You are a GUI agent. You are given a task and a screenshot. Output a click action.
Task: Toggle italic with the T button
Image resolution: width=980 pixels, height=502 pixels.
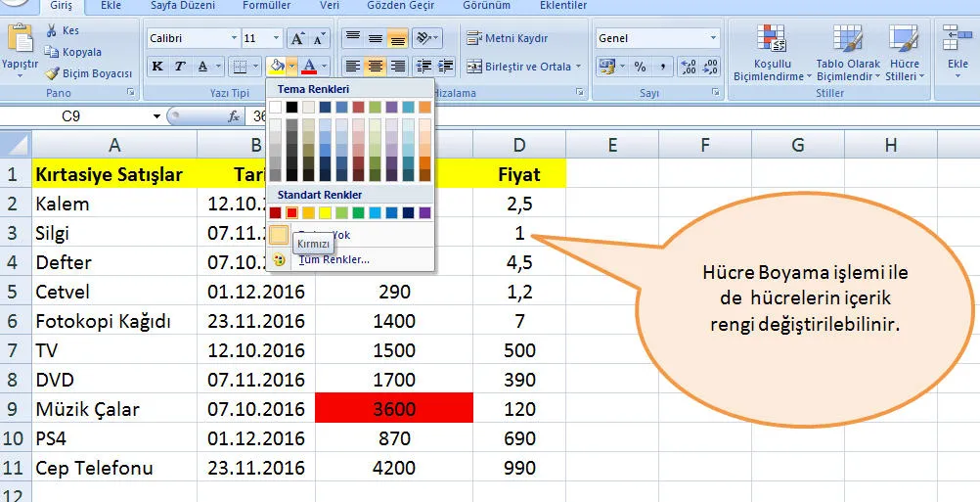pyautogui.click(x=180, y=67)
